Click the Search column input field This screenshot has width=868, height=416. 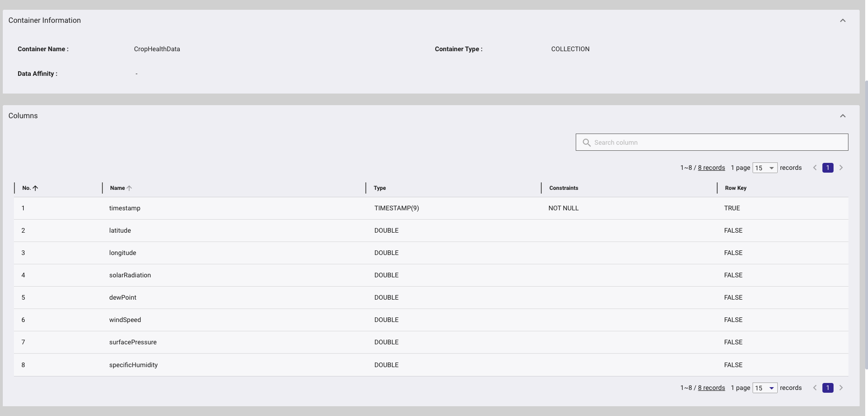[717, 142]
